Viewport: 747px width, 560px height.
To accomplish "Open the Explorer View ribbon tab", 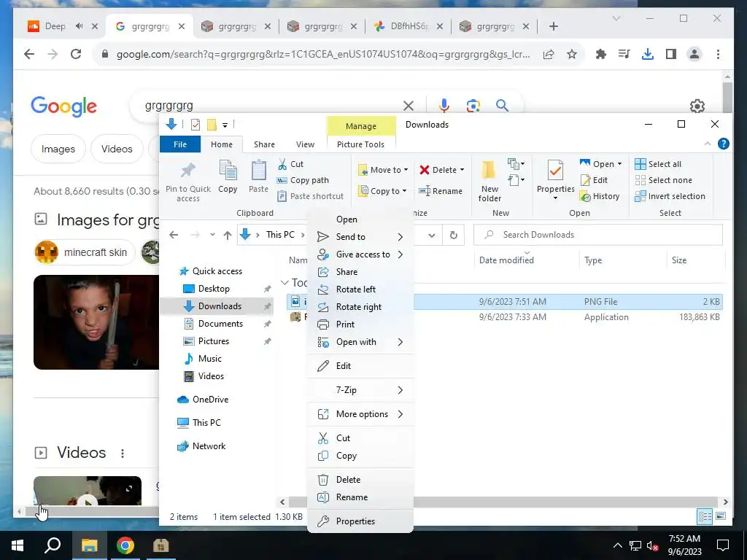I will pyautogui.click(x=305, y=144).
